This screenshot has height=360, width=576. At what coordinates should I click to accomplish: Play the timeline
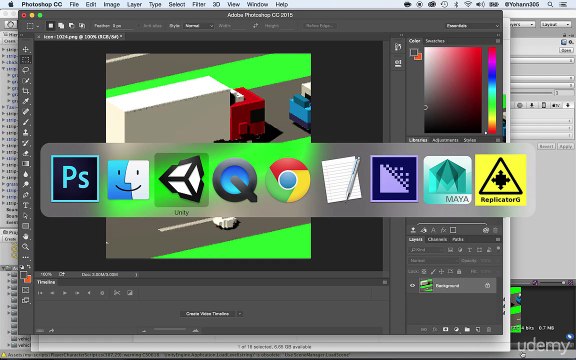(65, 293)
